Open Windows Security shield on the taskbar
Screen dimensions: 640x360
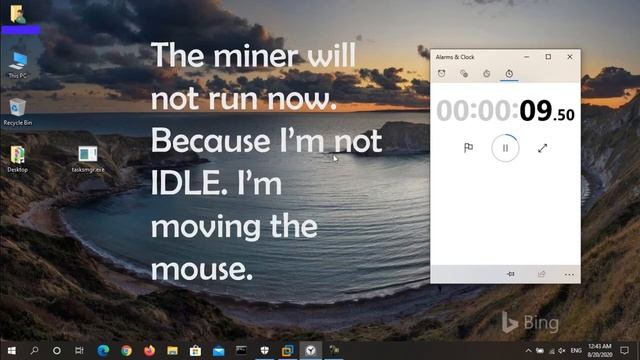tap(264, 351)
